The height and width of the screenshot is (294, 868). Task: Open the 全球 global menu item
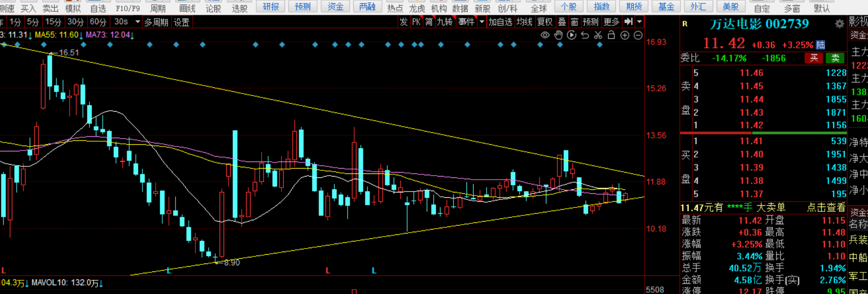click(539, 8)
